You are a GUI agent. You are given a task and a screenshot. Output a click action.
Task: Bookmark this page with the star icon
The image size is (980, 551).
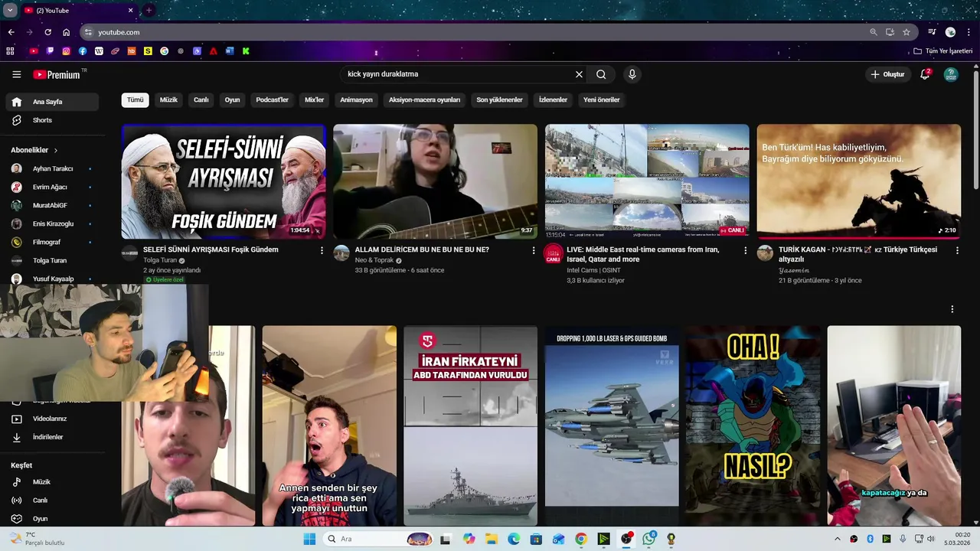click(x=906, y=32)
